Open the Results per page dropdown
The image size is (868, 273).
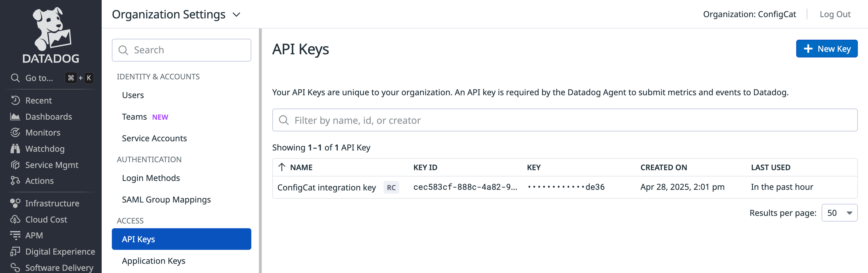click(x=839, y=213)
